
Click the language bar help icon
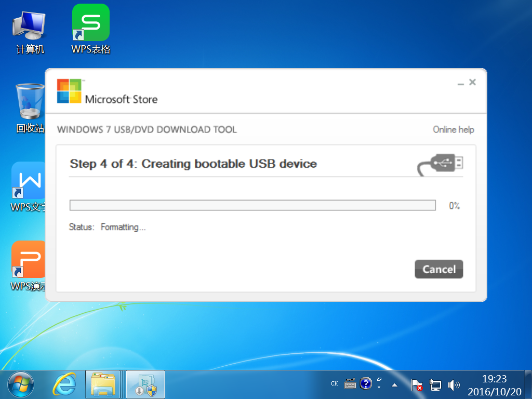coord(366,384)
